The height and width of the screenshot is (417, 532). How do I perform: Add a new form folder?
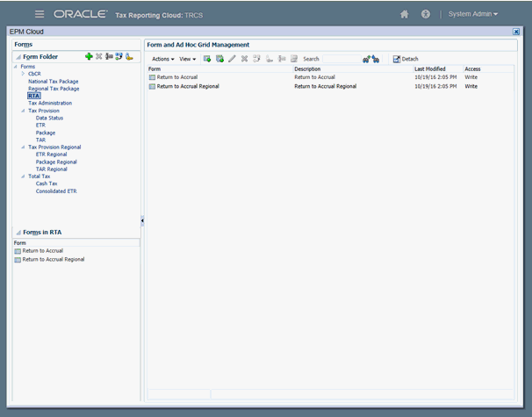[x=89, y=56]
